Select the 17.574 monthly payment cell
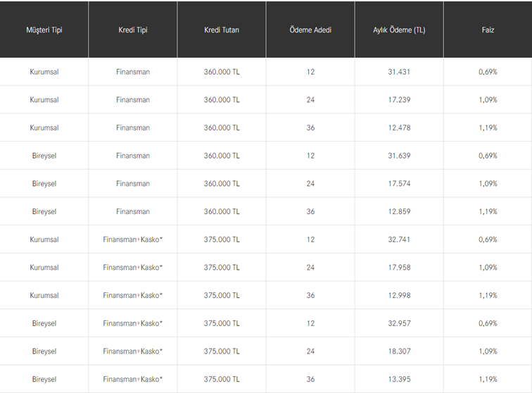The width and height of the screenshot is (532, 393). tap(399, 184)
